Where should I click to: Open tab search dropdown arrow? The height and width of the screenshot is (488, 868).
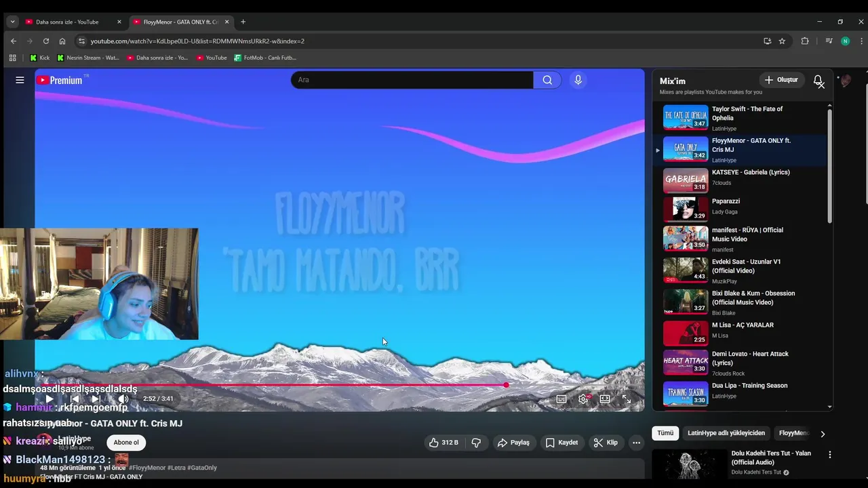[x=12, y=22]
